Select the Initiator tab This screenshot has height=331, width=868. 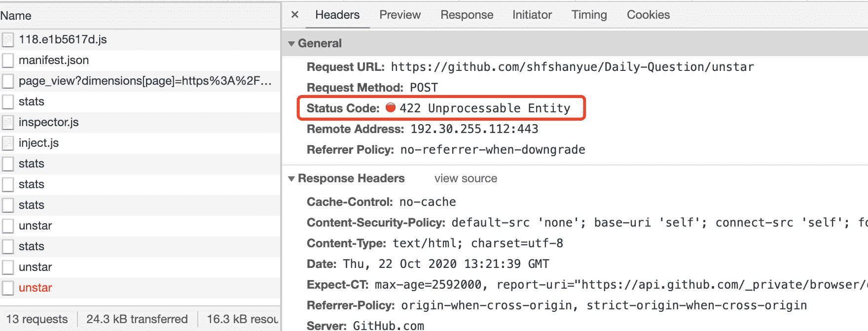point(532,15)
